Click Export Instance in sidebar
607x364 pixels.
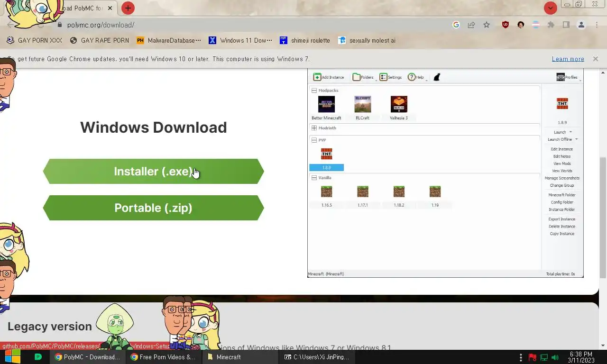tap(562, 219)
